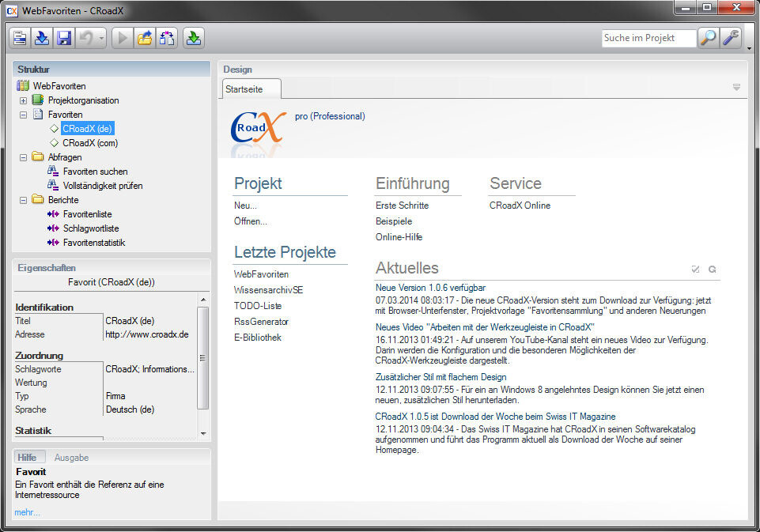Click the start page toolbar icon
Image resolution: width=760 pixels, height=532 pixels.
click(20, 38)
